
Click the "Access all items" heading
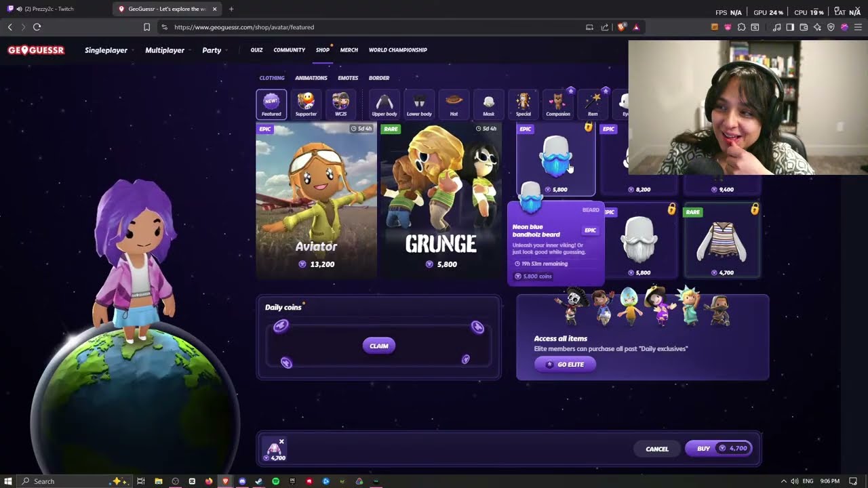pos(561,339)
